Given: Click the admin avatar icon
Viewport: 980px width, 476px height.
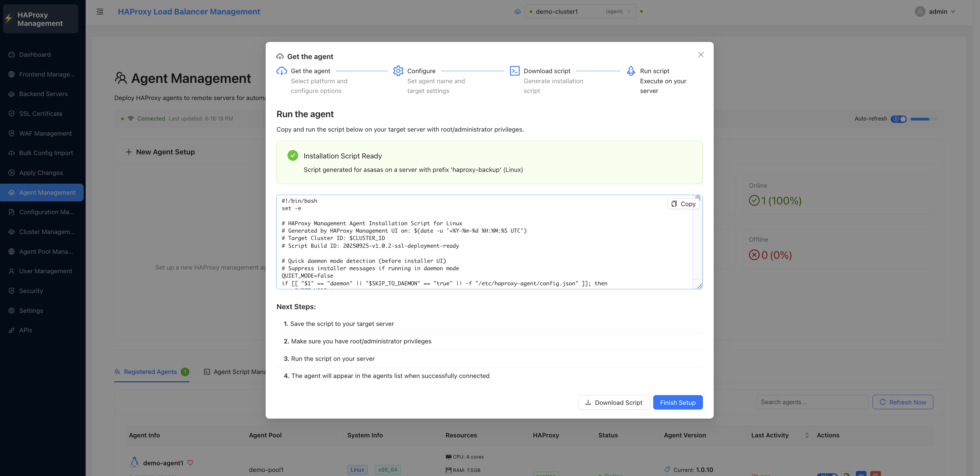Looking at the screenshot, I should 920,11.
